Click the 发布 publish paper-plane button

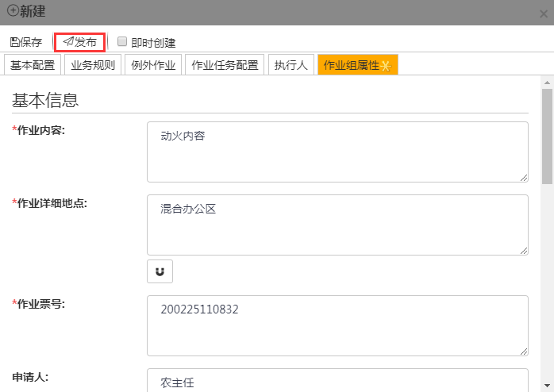pos(79,42)
